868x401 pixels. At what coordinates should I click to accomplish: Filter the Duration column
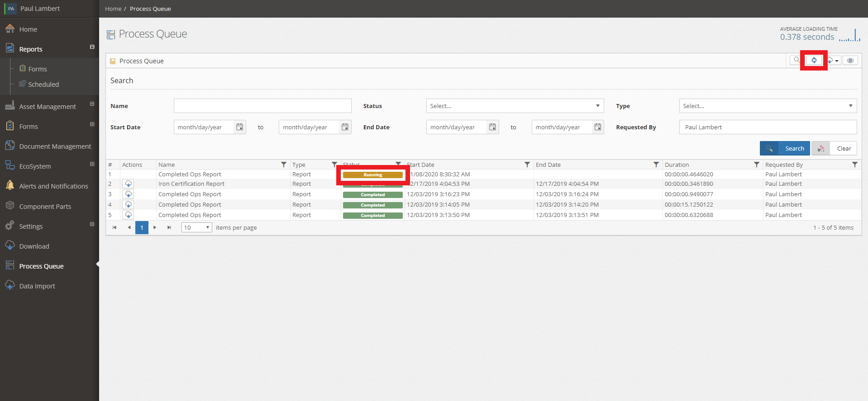[756, 165]
